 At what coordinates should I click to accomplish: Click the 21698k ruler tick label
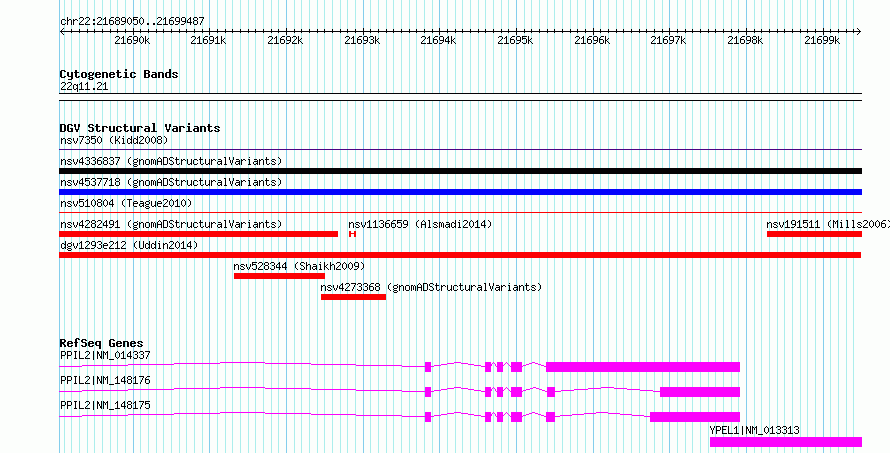point(745,40)
